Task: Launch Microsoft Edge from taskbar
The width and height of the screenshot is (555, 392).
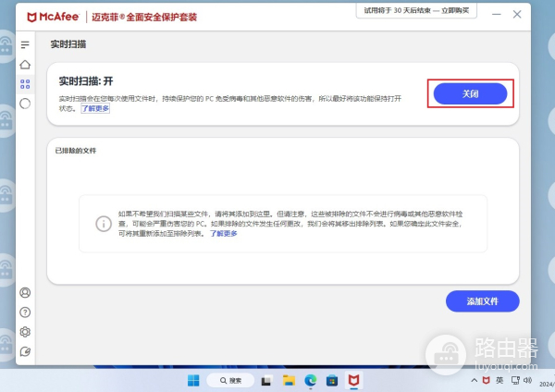Action: [x=311, y=381]
